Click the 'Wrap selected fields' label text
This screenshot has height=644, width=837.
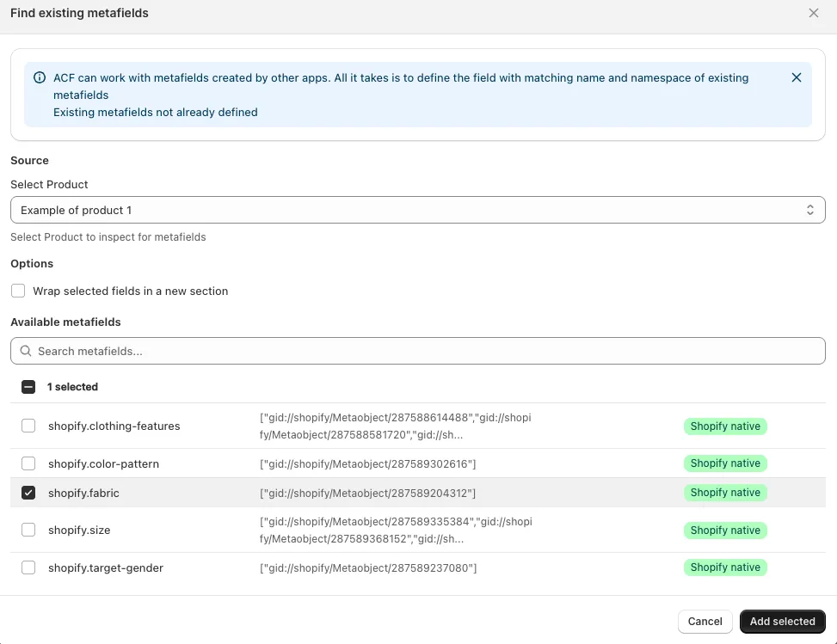point(130,291)
